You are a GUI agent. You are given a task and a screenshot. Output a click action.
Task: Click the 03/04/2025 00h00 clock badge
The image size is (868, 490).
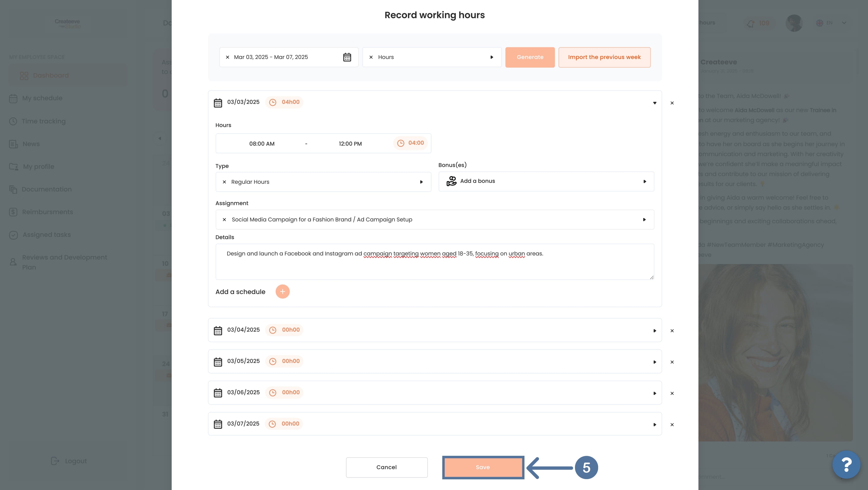pyautogui.click(x=284, y=330)
